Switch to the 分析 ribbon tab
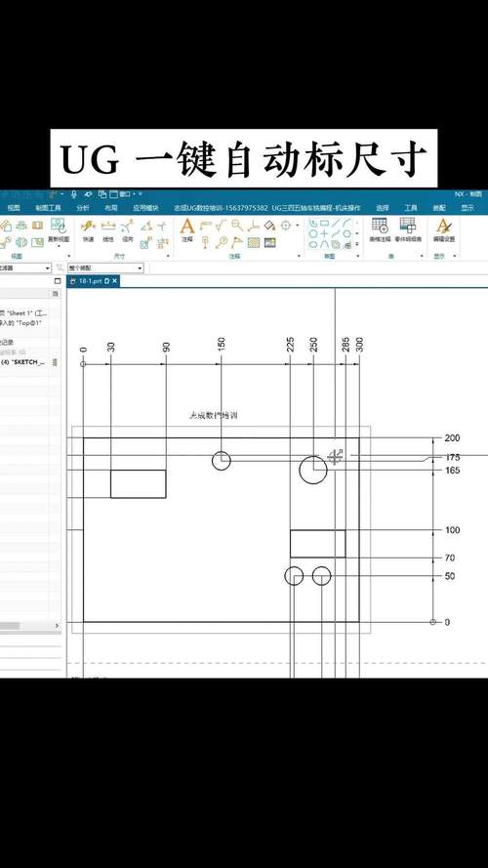This screenshot has width=488, height=868. pyautogui.click(x=82, y=208)
